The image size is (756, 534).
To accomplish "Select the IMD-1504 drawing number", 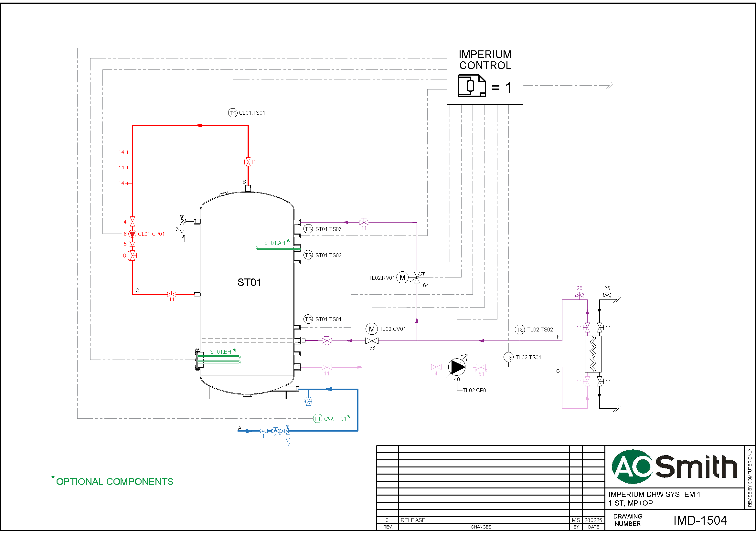I will point(700,520).
